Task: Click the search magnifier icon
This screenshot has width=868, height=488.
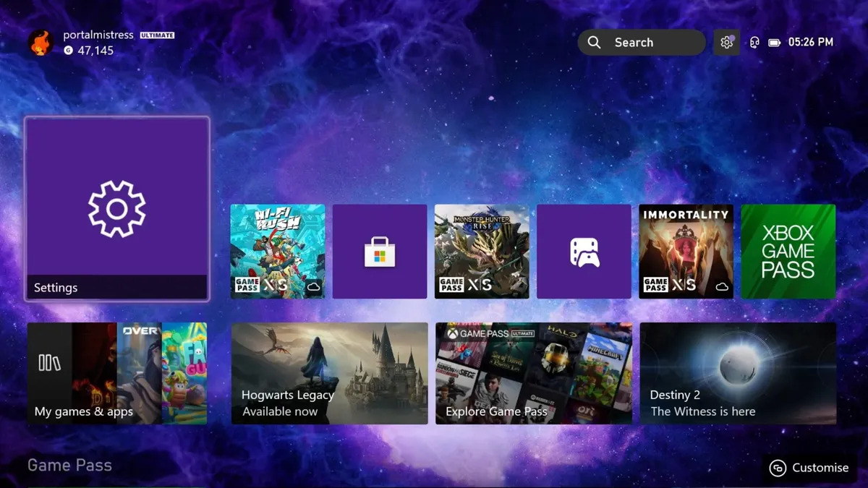Action: click(x=593, y=42)
